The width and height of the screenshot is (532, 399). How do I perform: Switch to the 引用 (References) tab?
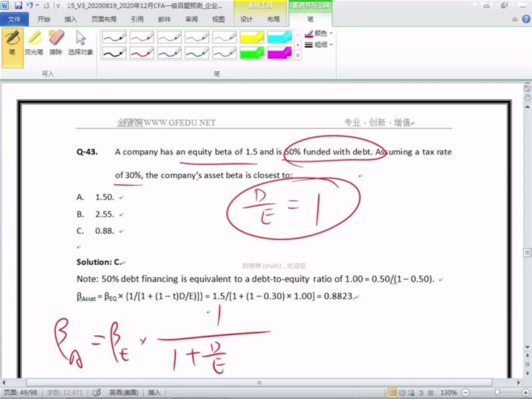pyautogui.click(x=138, y=19)
